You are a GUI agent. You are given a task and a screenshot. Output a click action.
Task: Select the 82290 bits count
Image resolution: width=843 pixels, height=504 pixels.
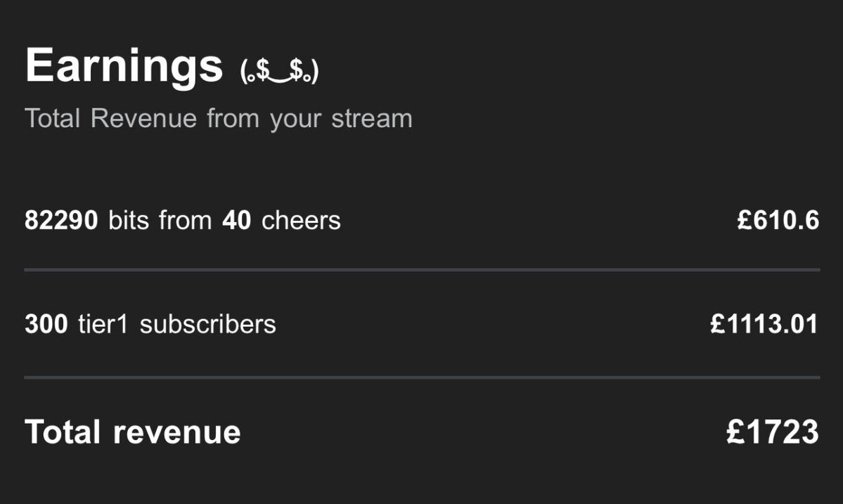click(60, 221)
